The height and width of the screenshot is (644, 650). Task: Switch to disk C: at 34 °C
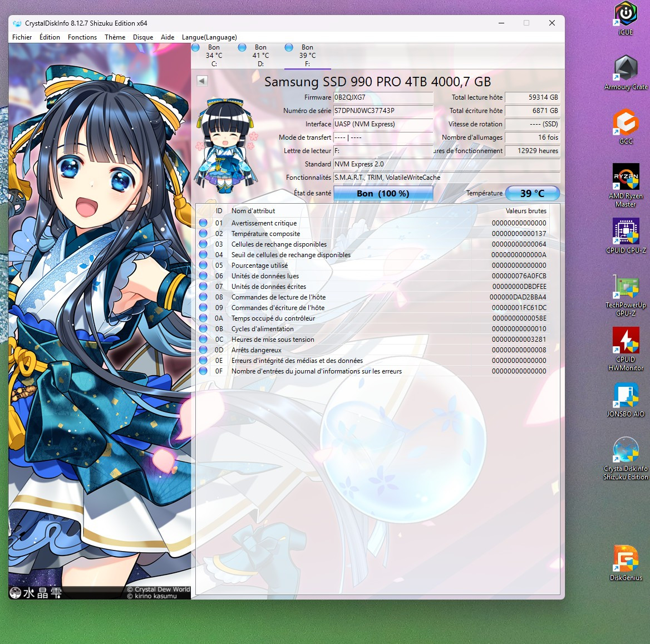[214, 56]
